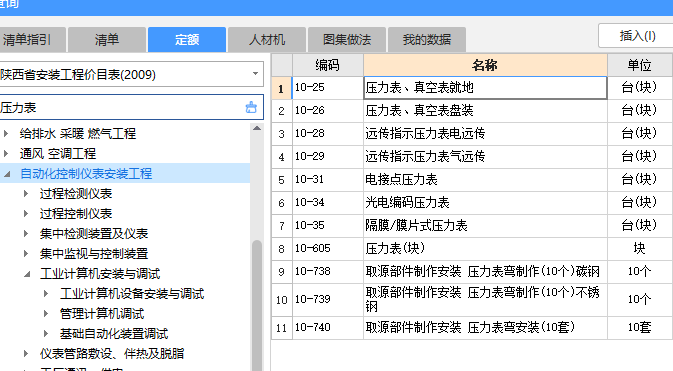The height and width of the screenshot is (371, 673).
Task: Expand the 工业计算机设备安装与调试 node
Action: (x=46, y=294)
